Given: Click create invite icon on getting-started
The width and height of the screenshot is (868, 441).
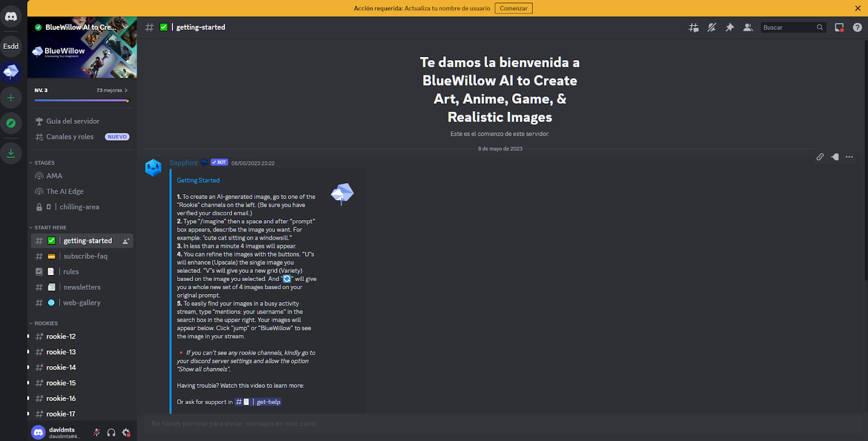Looking at the screenshot, I should [126, 241].
